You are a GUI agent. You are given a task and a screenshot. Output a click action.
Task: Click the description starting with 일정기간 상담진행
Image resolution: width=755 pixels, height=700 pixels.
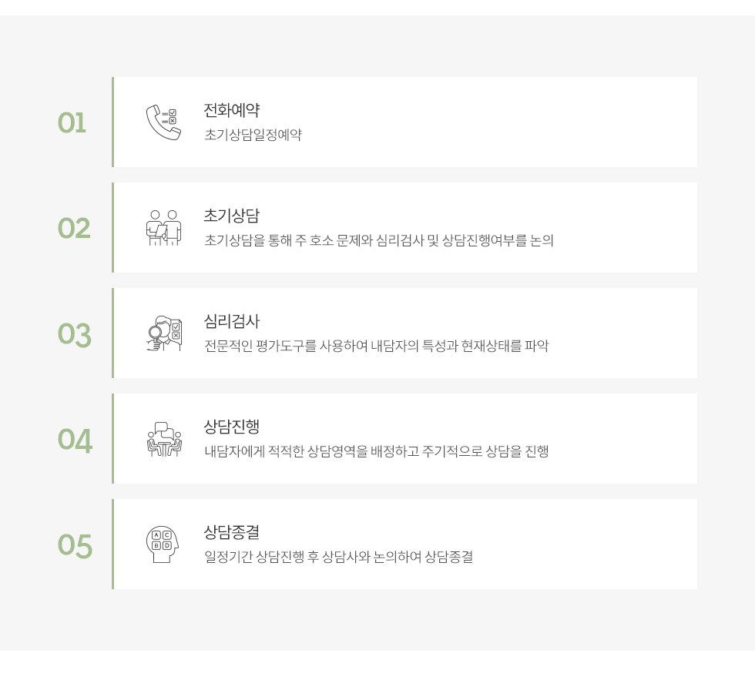pos(338,557)
